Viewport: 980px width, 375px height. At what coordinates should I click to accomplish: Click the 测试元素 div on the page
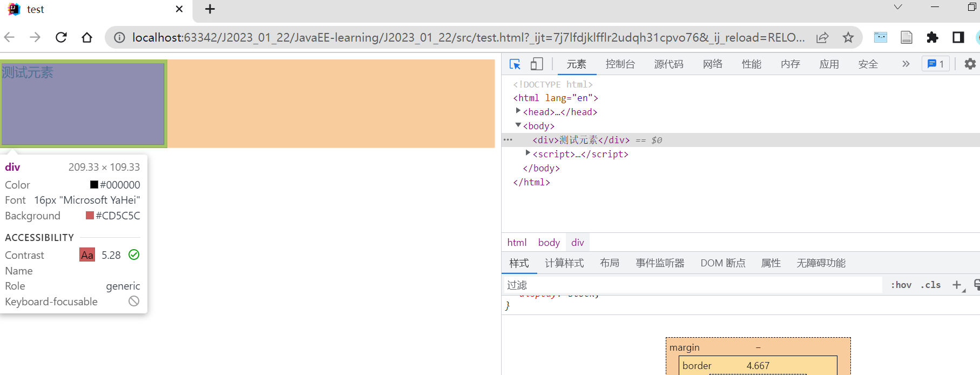(83, 104)
